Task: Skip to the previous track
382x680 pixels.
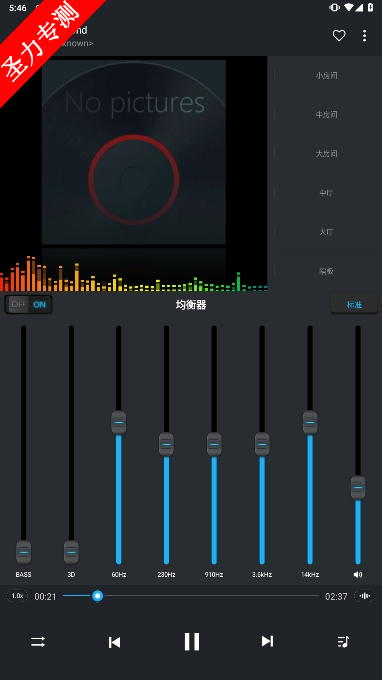Action: tap(114, 642)
